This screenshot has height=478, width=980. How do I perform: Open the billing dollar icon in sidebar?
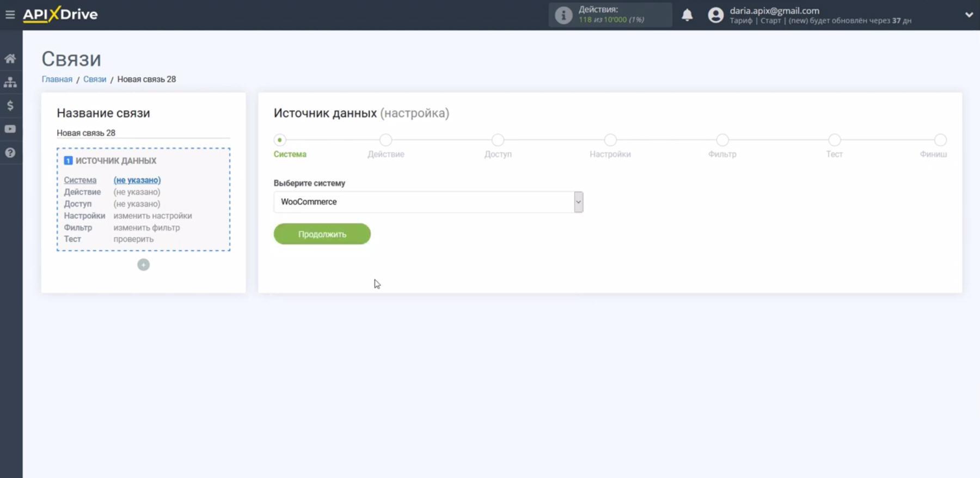coord(10,106)
